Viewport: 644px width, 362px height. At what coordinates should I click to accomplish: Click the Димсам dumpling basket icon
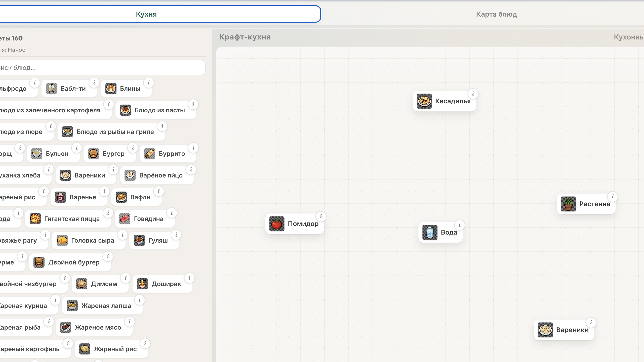(82, 284)
